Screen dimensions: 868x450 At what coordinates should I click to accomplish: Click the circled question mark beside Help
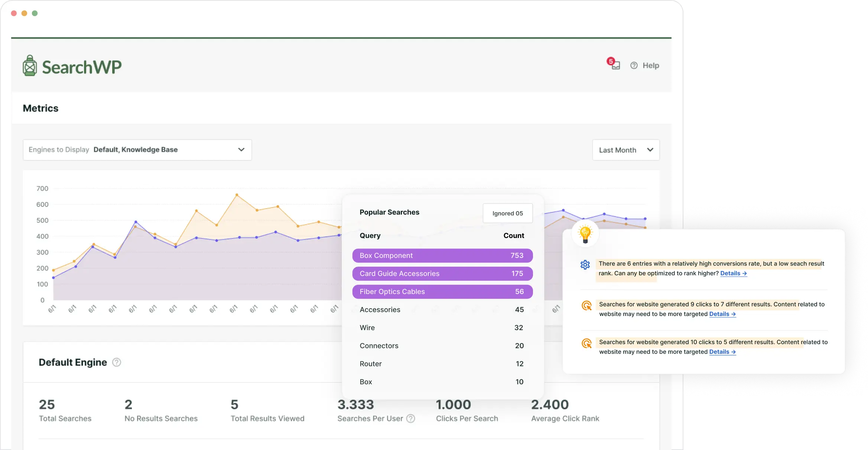pos(634,65)
